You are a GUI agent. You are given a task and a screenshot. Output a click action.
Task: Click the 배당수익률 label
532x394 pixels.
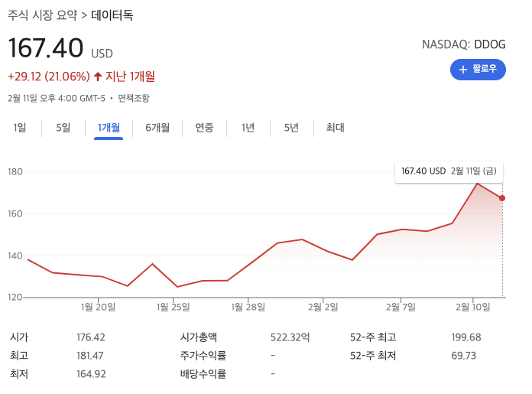203,374
